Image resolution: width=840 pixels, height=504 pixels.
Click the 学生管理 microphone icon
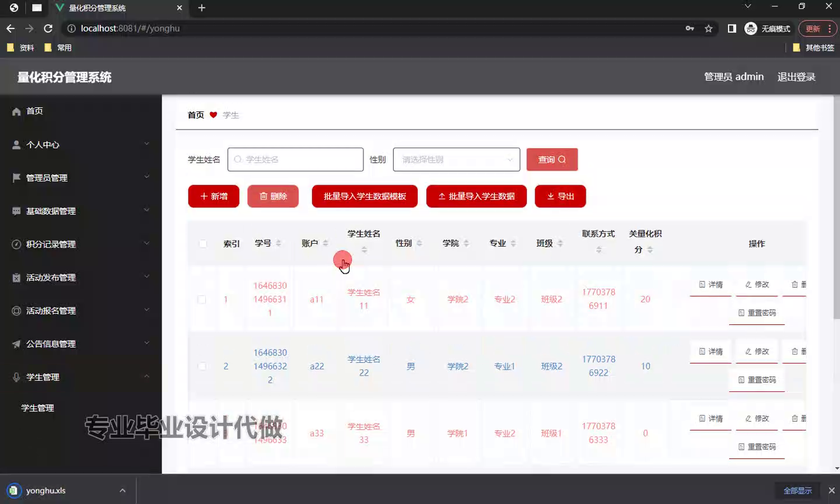16,377
